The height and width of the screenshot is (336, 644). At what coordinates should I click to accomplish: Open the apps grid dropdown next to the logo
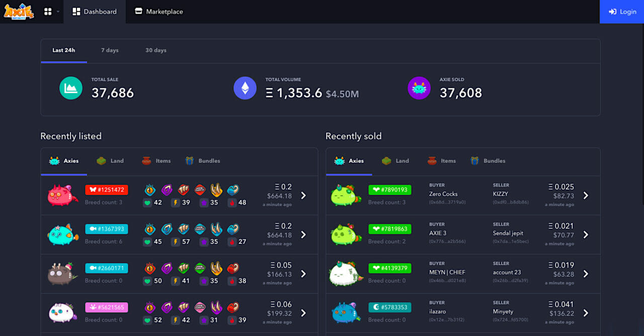49,11
